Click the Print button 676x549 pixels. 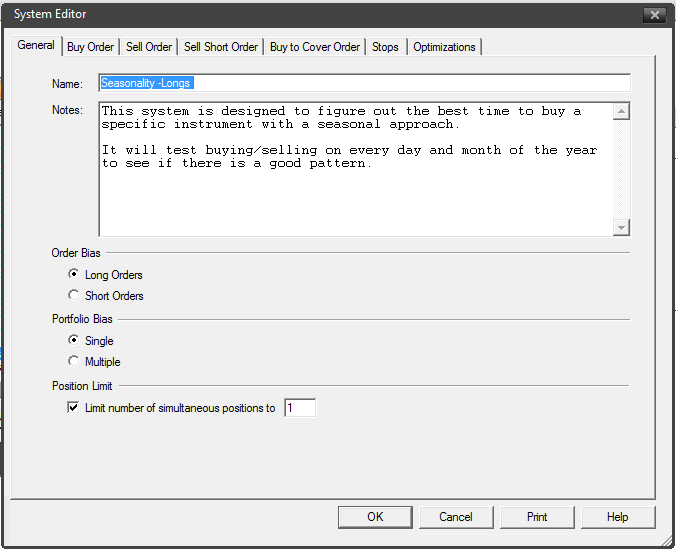pos(537,517)
